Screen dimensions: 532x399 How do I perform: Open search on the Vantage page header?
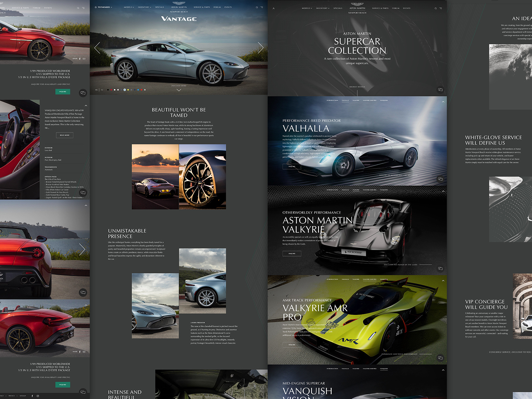coord(257,7)
